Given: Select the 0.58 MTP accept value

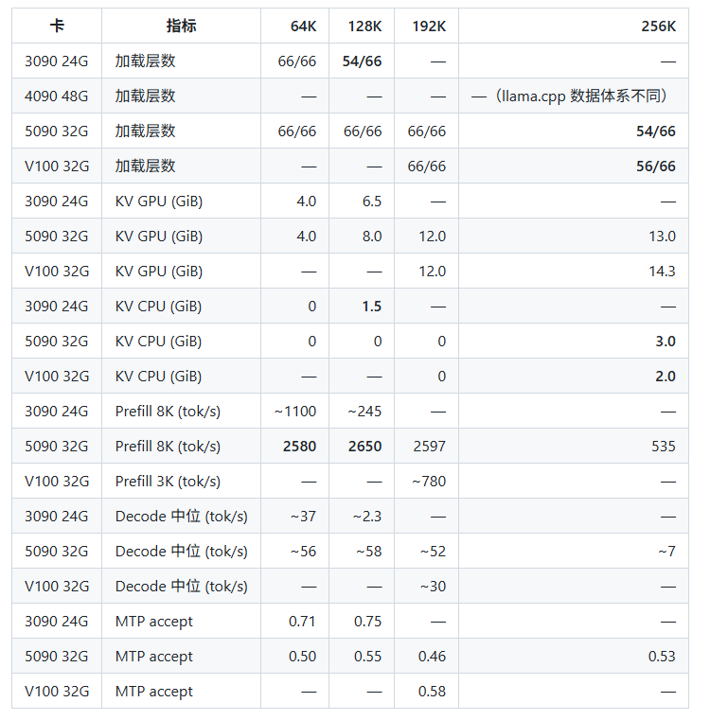Looking at the screenshot, I should pyautogui.click(x=432, y=692).
